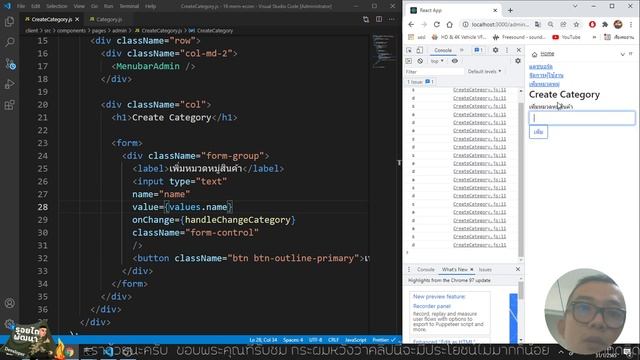This screenshot has width=640, height=360.
Task: Go to the Chrome home page button
Action: tap(449, 24)
